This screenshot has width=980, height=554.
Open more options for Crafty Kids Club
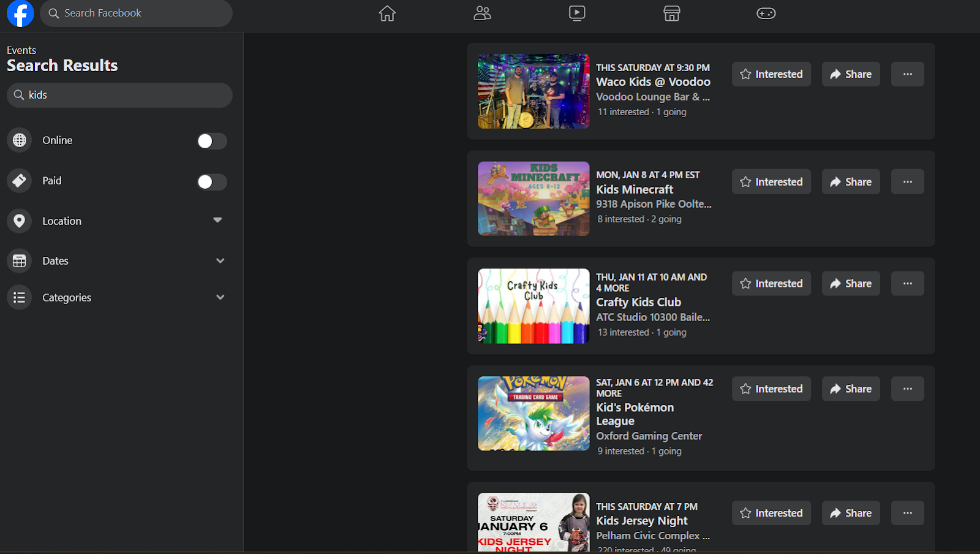click(907, 284)
